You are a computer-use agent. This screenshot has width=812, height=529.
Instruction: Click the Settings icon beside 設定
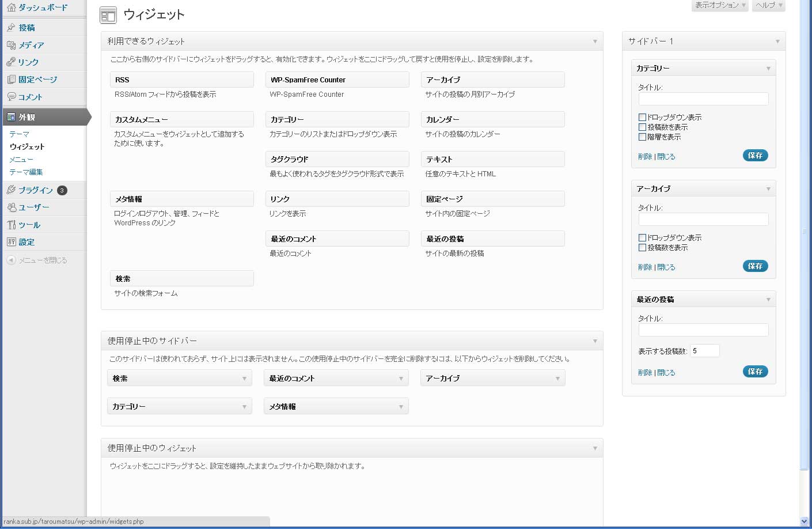click(x=12, y=242)
